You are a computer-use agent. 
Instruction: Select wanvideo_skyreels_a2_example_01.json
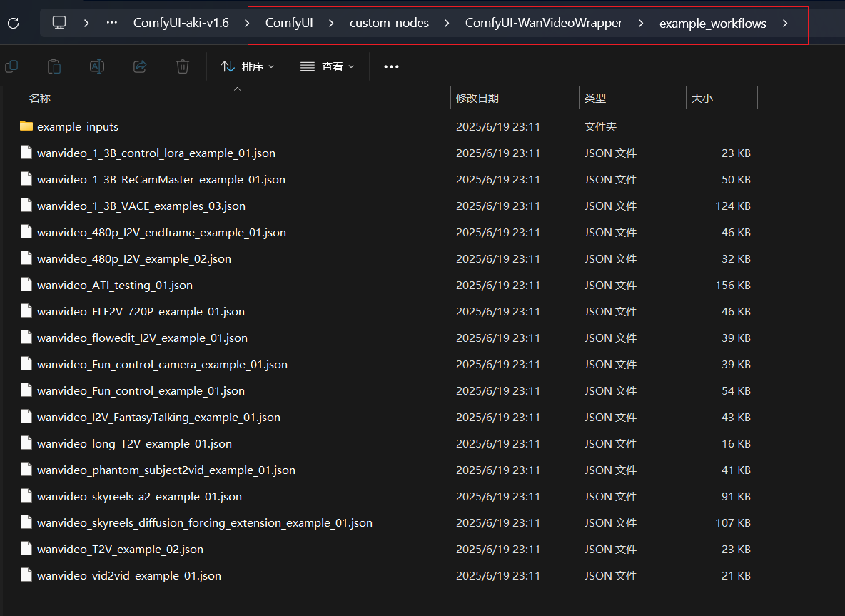pyautogui.click(x=139, y=496)
